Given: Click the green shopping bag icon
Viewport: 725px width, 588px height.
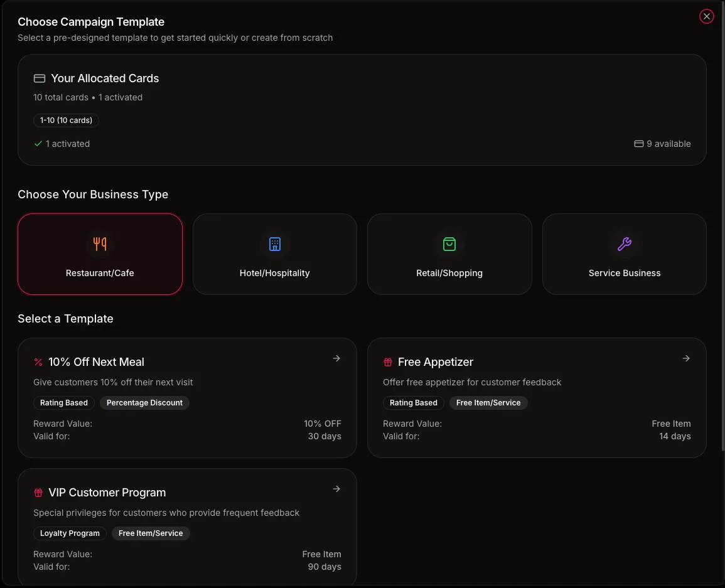Looking at the screenshot, I should 449,244.
